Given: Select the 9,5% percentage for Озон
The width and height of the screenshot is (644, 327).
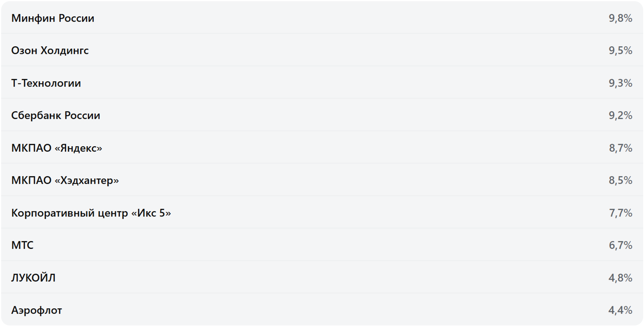Looking at the screenshot, I should 620,51.
